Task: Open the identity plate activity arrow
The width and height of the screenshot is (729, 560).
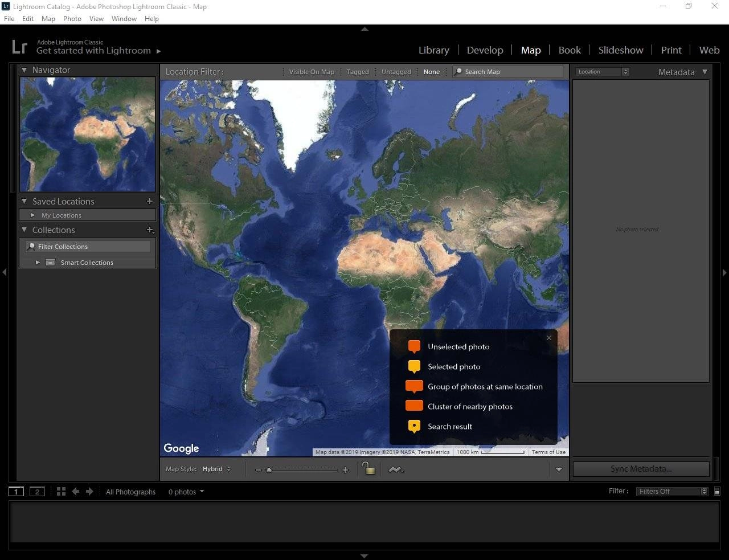Action: [x=159, y=51]
